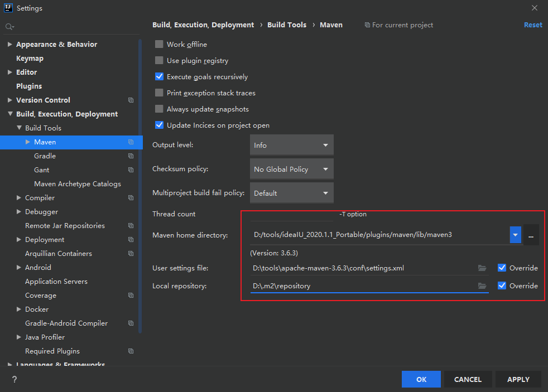Enable Always update snapshots
This screenshot has height=392, width=548.
[159, 109]
